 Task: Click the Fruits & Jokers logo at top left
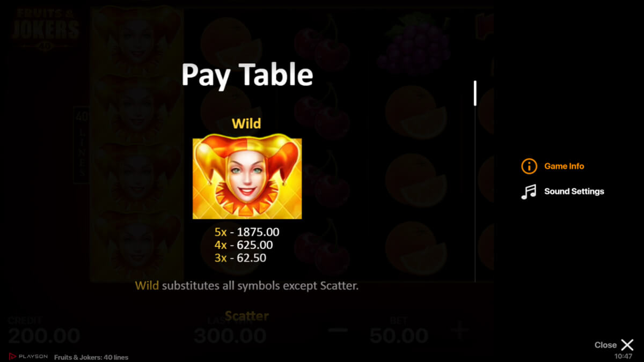(x=46, y=27)
